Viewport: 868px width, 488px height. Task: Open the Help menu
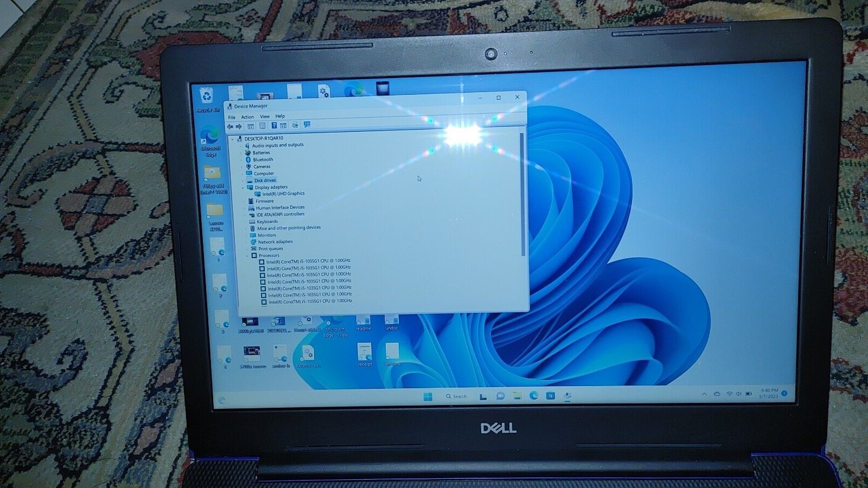click(280, 116)
